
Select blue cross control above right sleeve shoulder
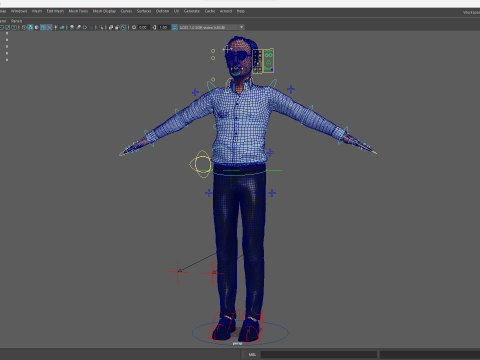point(195,92)
